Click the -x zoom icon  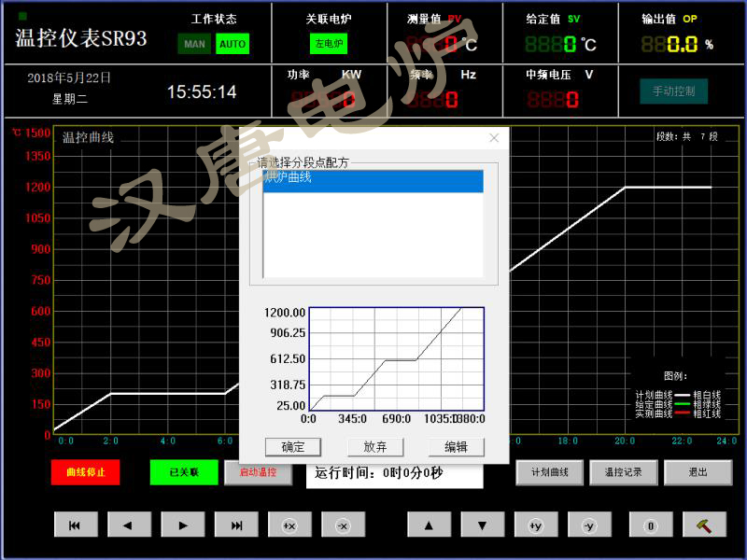tap(343, 525)
